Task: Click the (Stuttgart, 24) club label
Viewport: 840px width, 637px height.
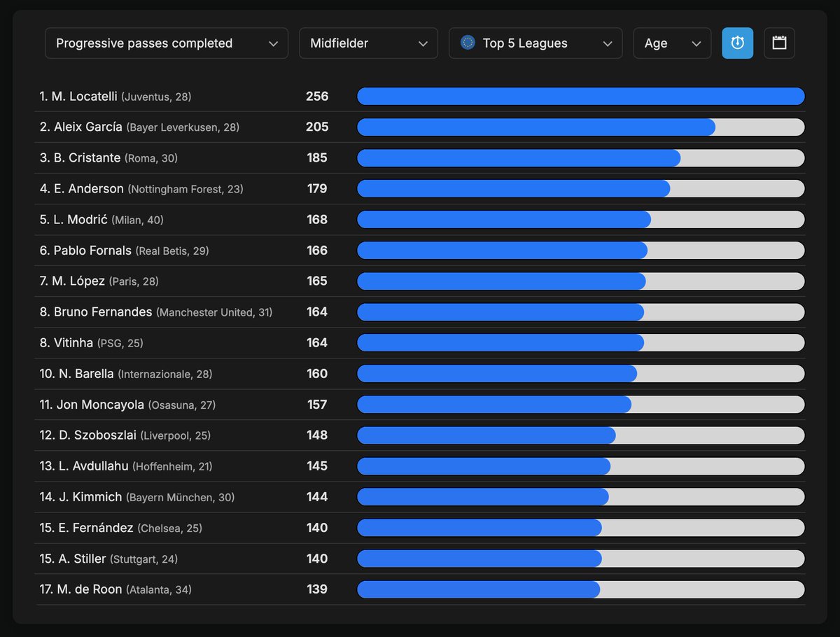Action: [x=143, y=559]
